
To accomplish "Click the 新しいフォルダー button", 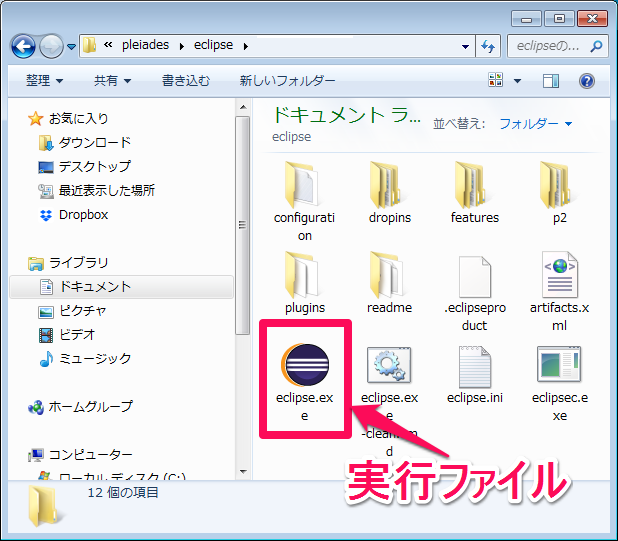I will 287,81.
